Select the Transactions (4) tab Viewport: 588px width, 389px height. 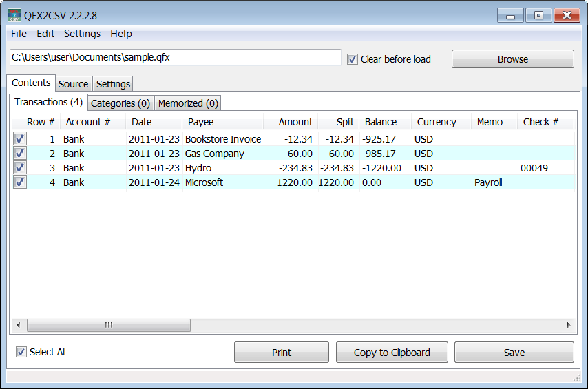coord(48,102)
